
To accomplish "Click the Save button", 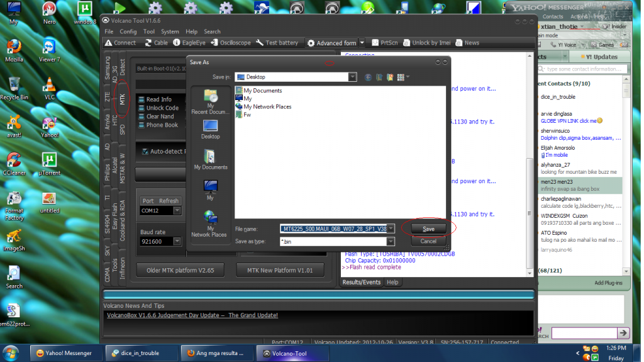I will point(428,229).
